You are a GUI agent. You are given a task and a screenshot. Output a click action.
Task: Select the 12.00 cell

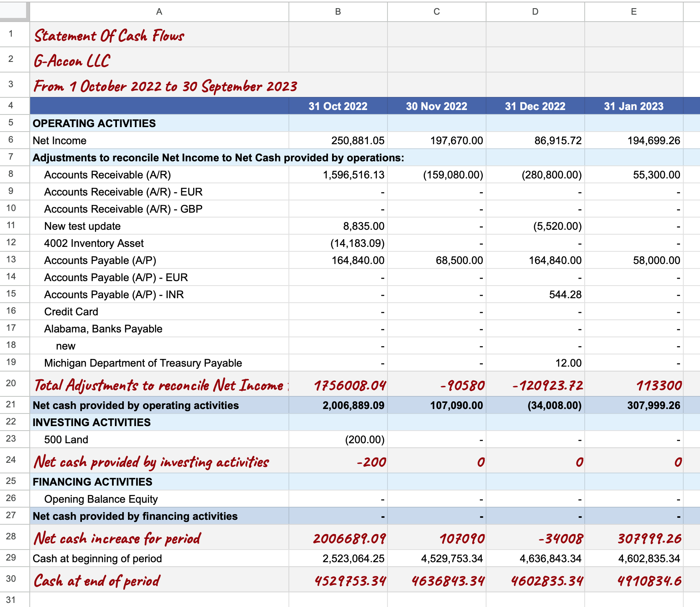click(535, 363)
